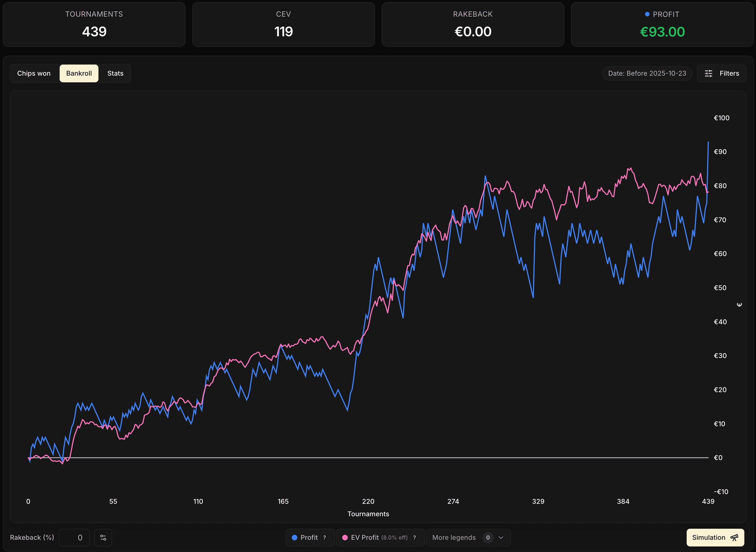Image resolution: width=756 pixels, height=552 pixels.
Task: Open rakeback settings sliders icon
Action: [x=103, y=538]
